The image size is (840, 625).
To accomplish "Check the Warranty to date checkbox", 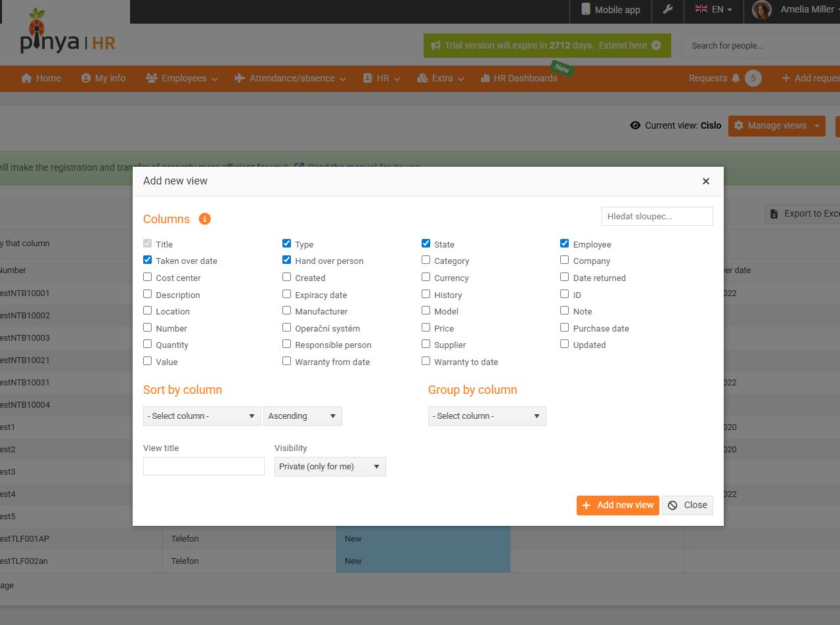I will point(426,361).
